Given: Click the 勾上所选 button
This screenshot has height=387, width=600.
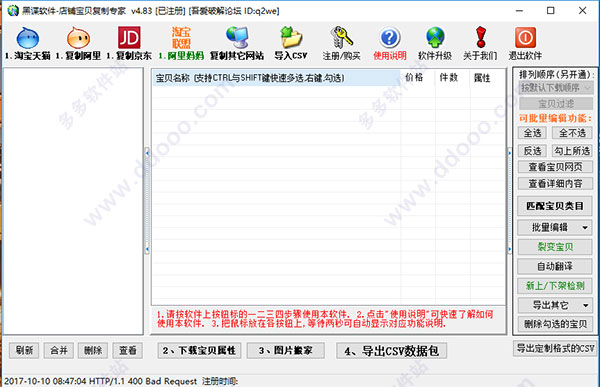Looking at the screenshot, I should point(572,151).
